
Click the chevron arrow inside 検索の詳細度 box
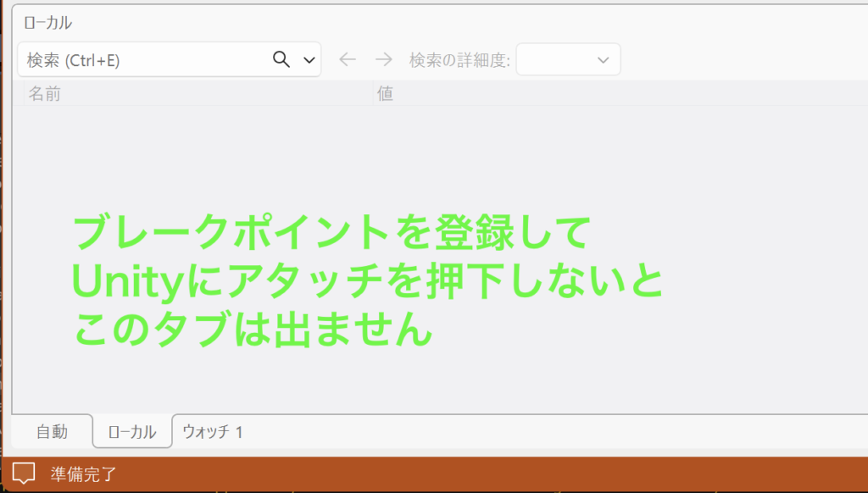coord(604,60)
